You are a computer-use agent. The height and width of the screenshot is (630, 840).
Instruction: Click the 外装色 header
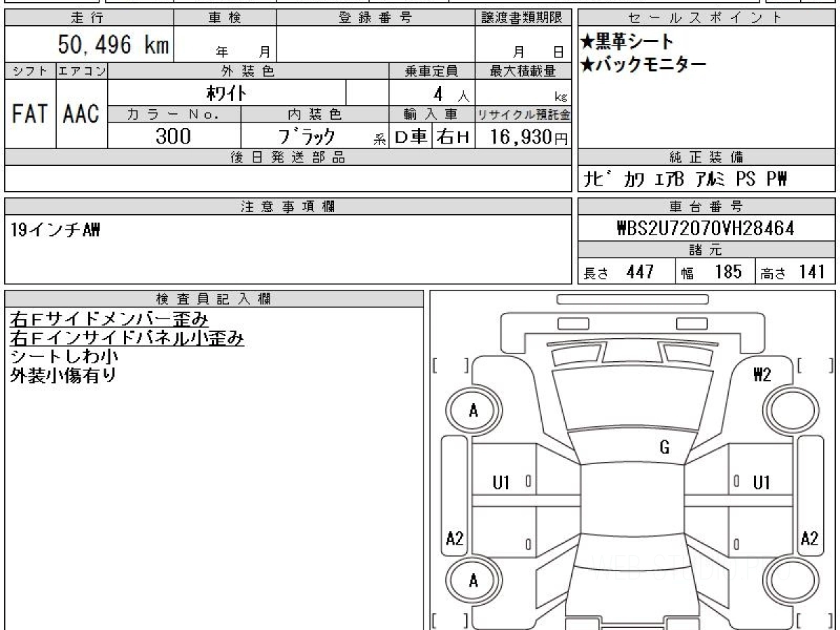click(248, 71)
